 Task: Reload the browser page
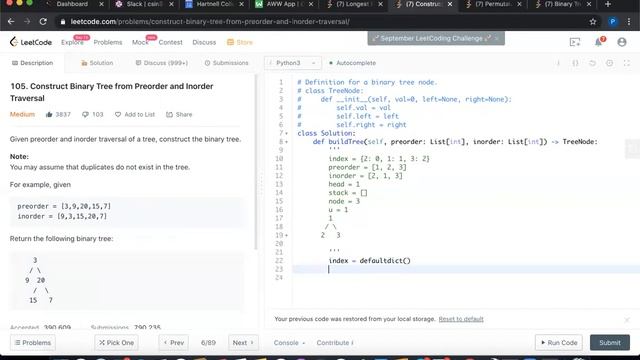point(43,22)
